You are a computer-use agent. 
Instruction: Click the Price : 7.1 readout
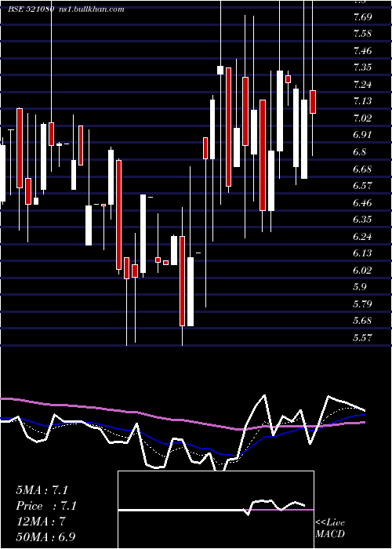[46, 506]
